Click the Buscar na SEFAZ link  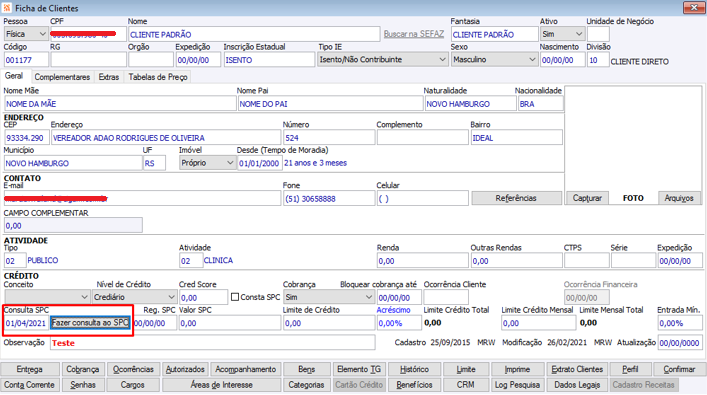click(x=413, y=34)
